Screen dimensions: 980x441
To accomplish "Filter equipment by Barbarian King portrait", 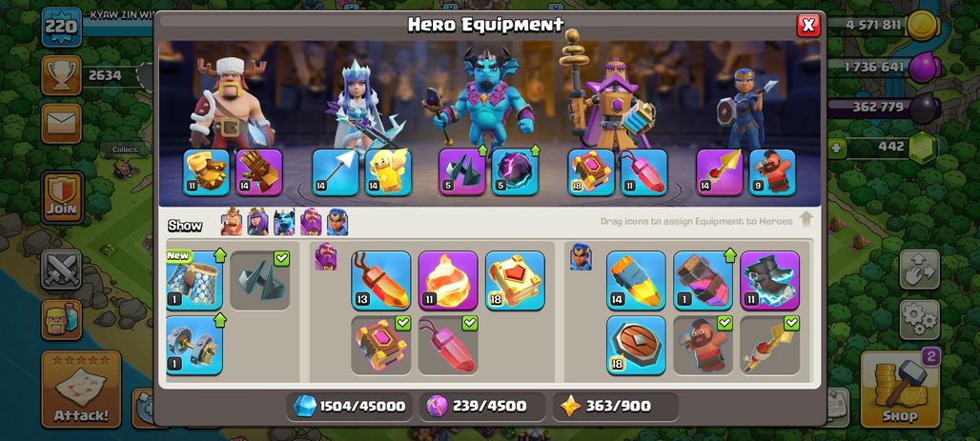I will tap(232, 222).
